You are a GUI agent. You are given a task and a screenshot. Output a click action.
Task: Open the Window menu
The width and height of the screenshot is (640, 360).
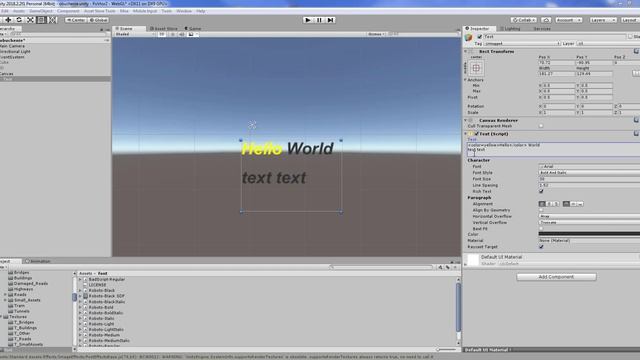pos(184,11)
